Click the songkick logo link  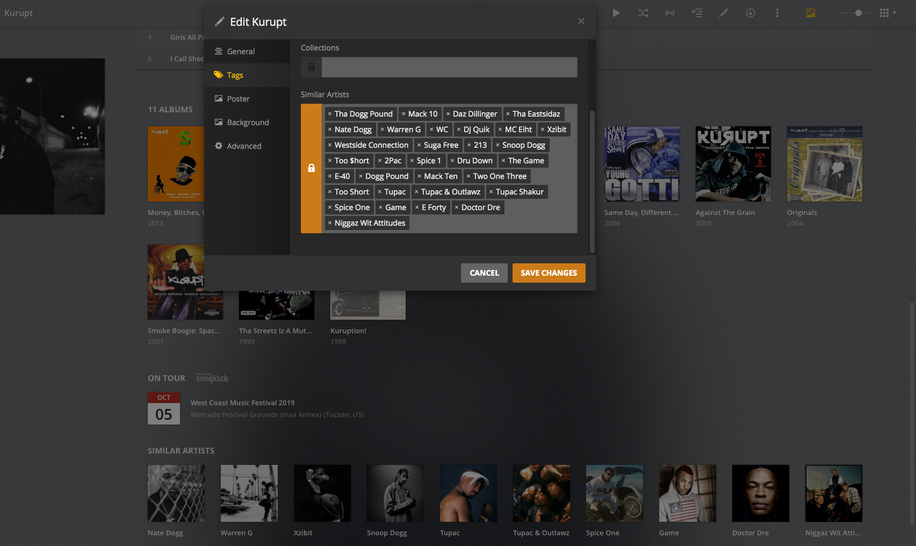(211, 378)
